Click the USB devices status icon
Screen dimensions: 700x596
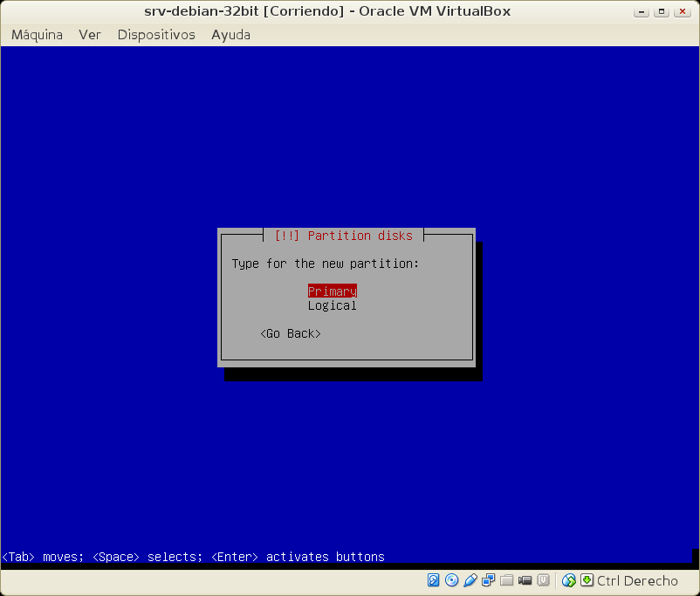click(x=470, y=580)
